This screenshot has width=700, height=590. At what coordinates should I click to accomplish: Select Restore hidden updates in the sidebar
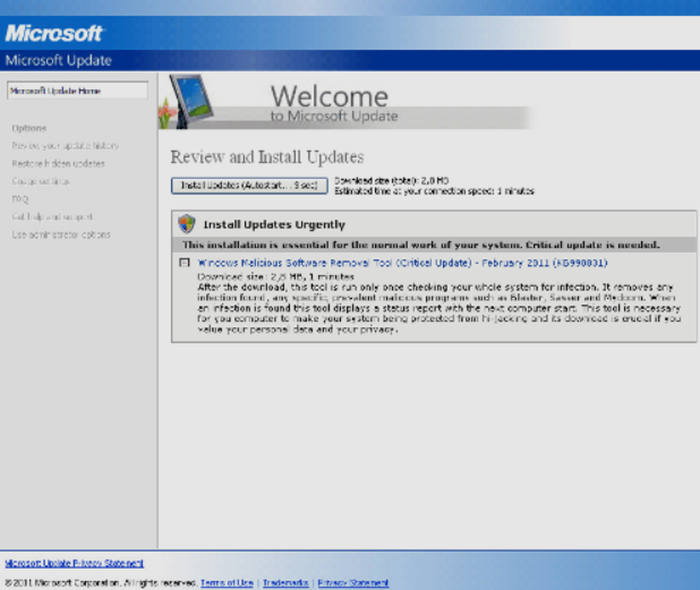(x=58, y=164)
